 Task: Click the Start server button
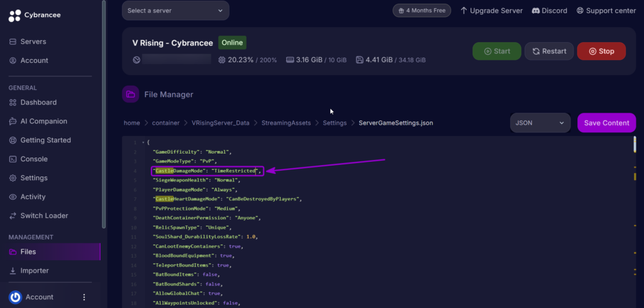click(x=497, y=52)
